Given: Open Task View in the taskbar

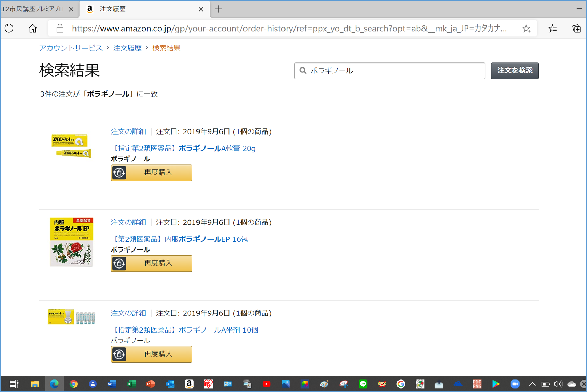Looking at the screenshot, I should point(14,384).
